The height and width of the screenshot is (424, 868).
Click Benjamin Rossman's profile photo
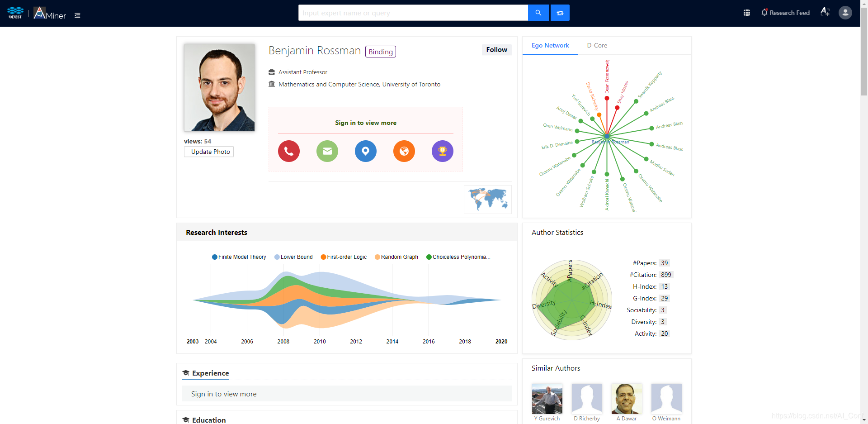219,87
